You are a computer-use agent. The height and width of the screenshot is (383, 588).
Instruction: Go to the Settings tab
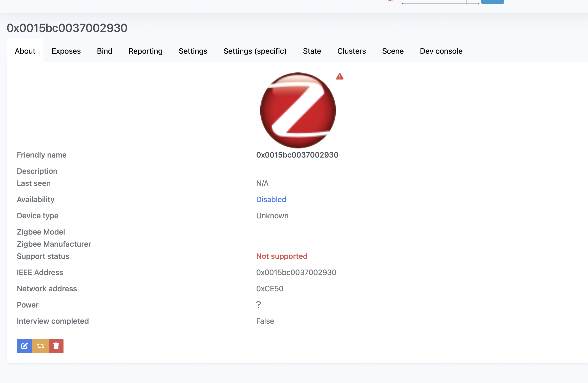[193, 51]
